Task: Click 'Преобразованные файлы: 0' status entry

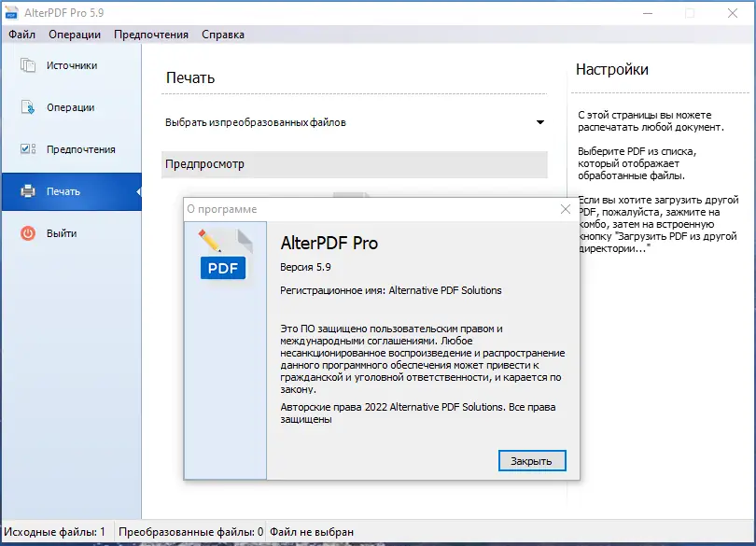Action: 191,532
